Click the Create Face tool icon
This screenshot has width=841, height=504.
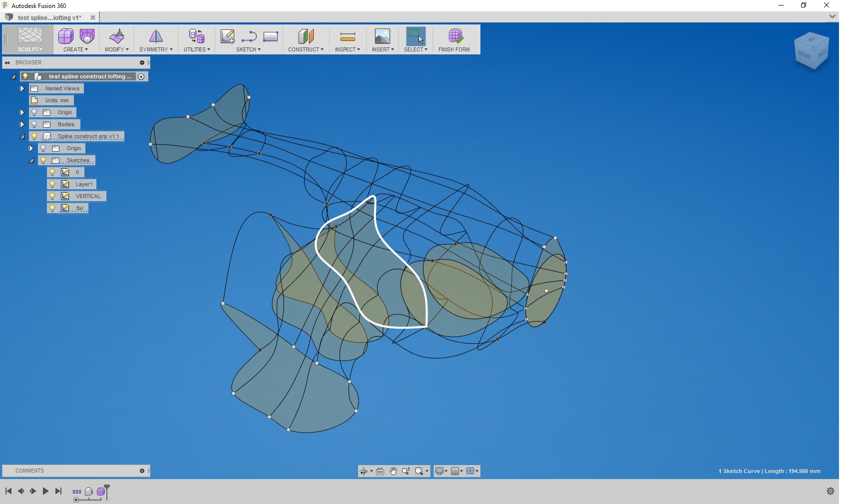[x=87, y=36]
